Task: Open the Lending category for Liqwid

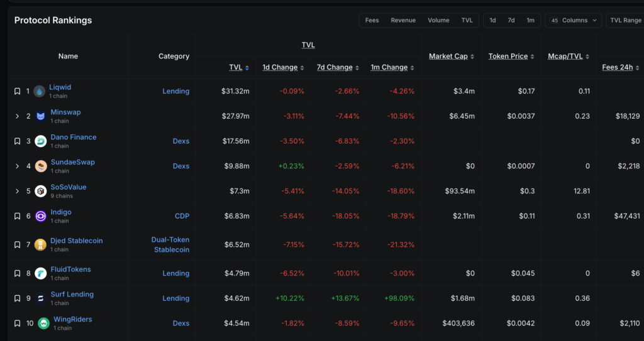Action: 176,91
